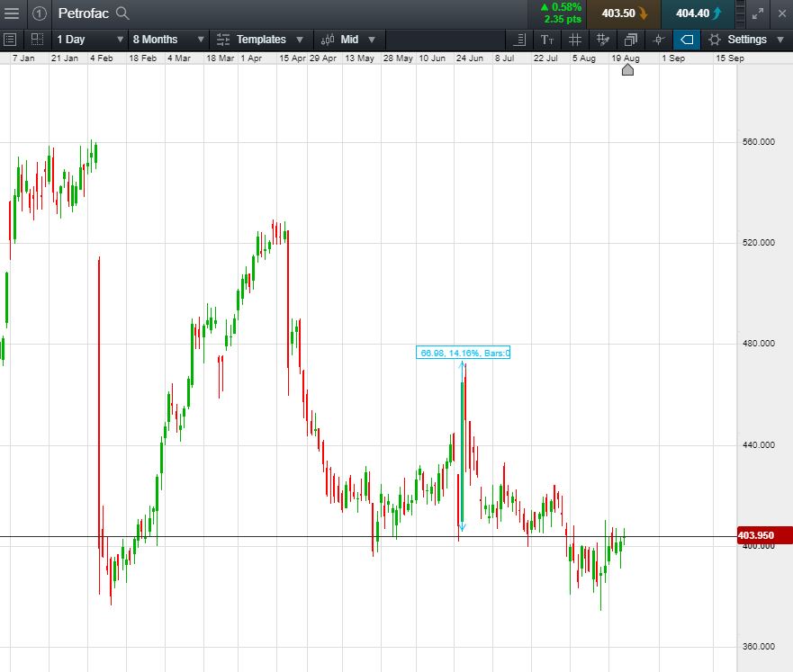Click the 7 Jan date label

coord(23,58)
